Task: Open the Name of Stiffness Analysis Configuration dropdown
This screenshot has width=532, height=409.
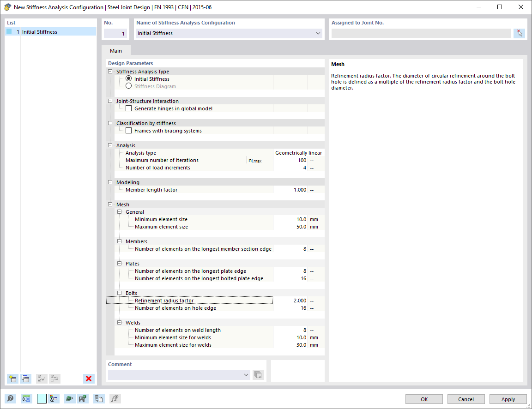Action: pos(318,33)
